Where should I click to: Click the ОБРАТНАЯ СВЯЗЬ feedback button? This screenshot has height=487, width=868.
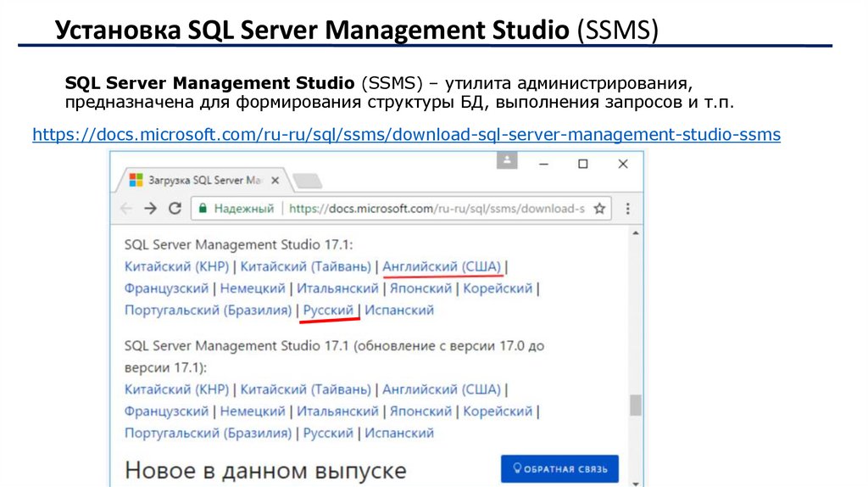(559, 468)
